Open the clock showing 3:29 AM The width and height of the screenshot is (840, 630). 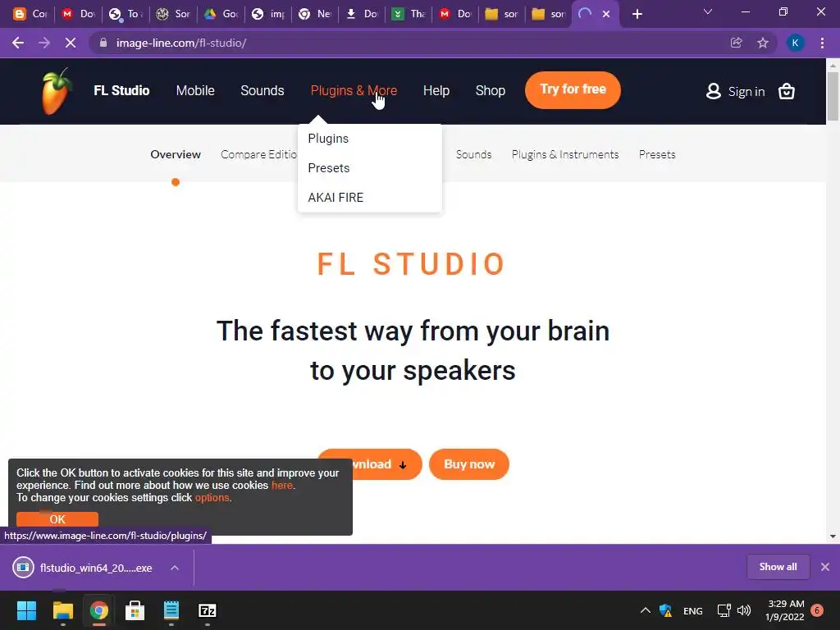pyautogui.click(x=785, y=610)
